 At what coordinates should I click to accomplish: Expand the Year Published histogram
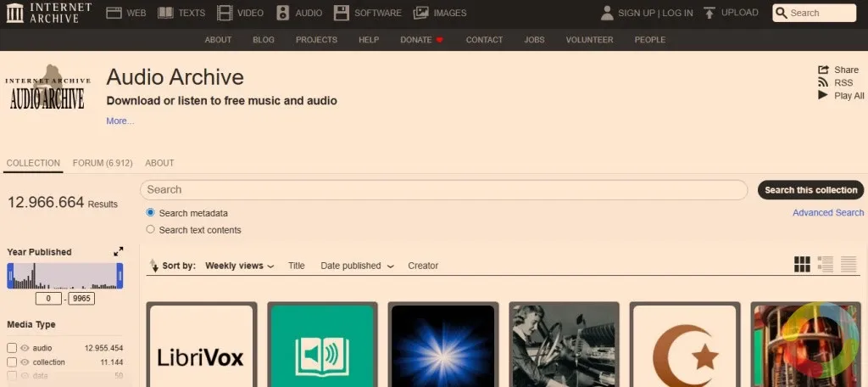coord(119,252)
